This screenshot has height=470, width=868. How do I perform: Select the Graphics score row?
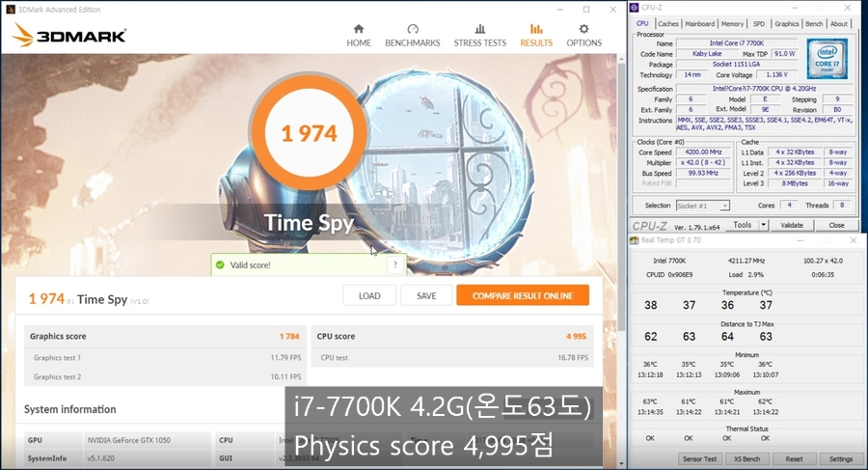[x=165, y=337]
